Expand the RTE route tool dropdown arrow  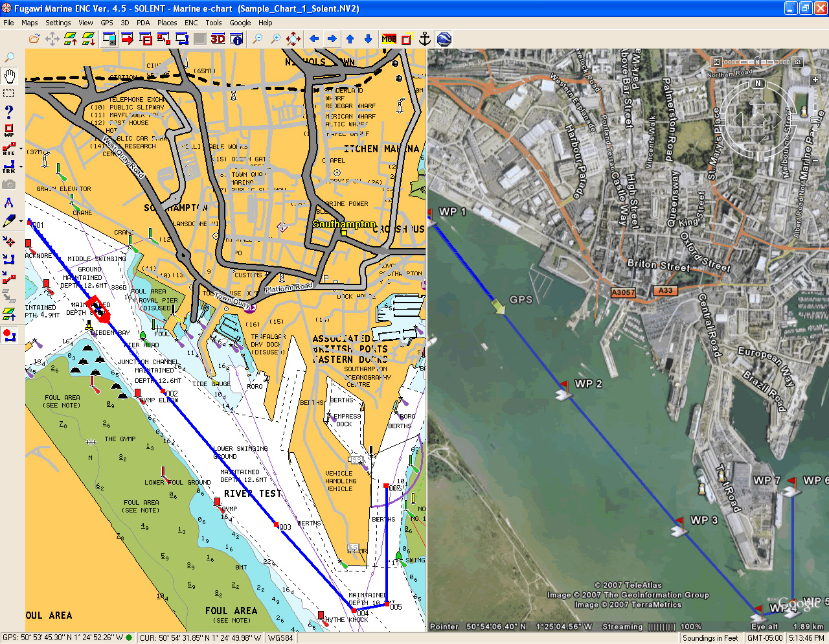tap(21, 148)
